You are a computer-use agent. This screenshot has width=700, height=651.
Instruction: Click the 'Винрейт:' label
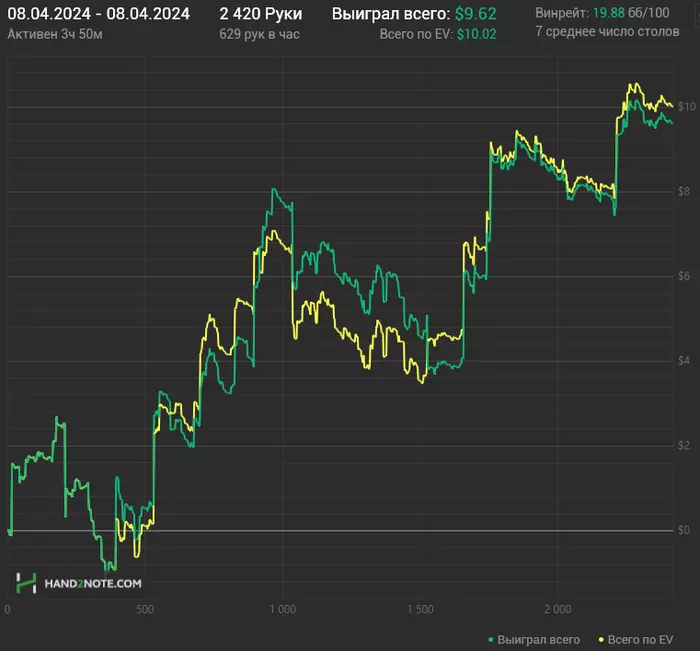[562, 13]
